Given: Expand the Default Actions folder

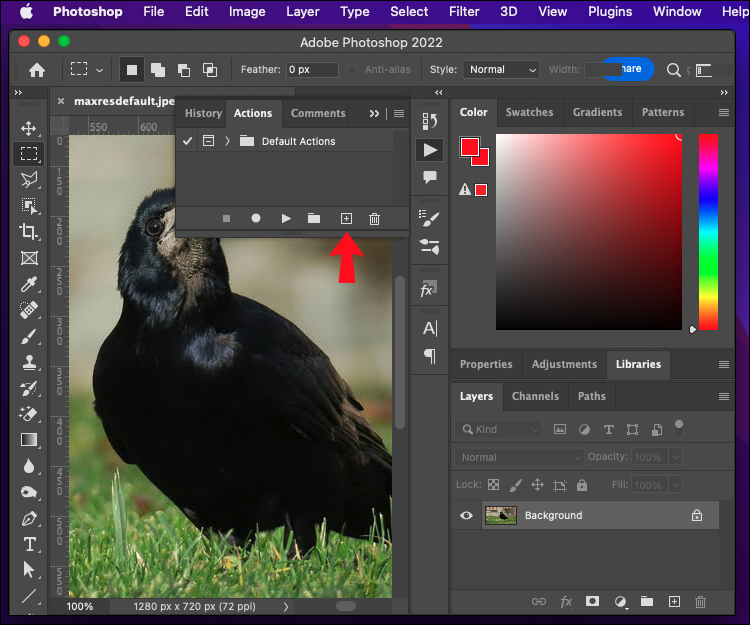Looking at the screenshot, I should click(x=228, y=141).
